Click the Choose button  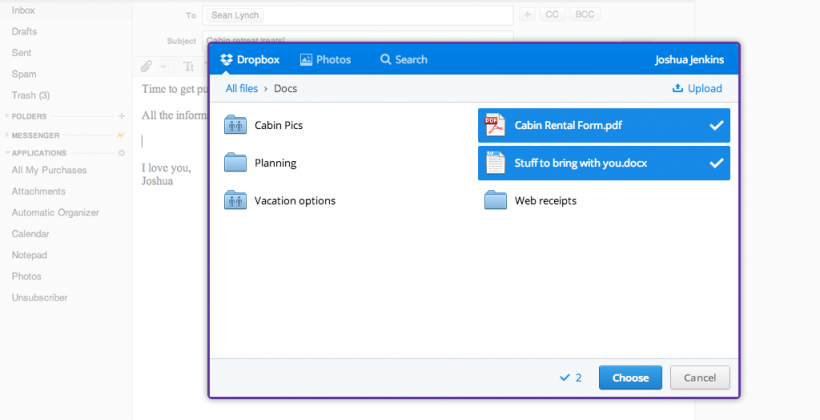pyautogui.click(x=630, y=378)
